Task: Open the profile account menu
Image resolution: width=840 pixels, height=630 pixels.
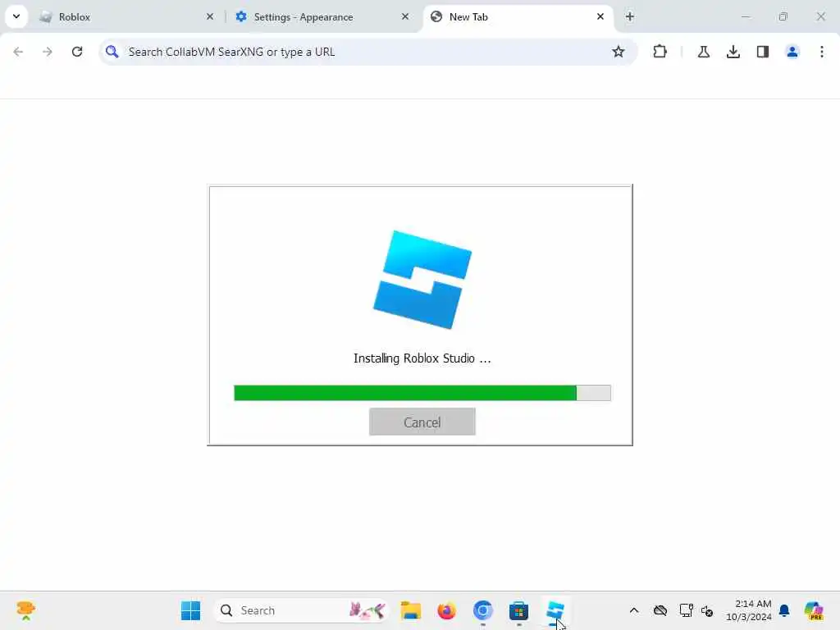Action: [792, 52]
